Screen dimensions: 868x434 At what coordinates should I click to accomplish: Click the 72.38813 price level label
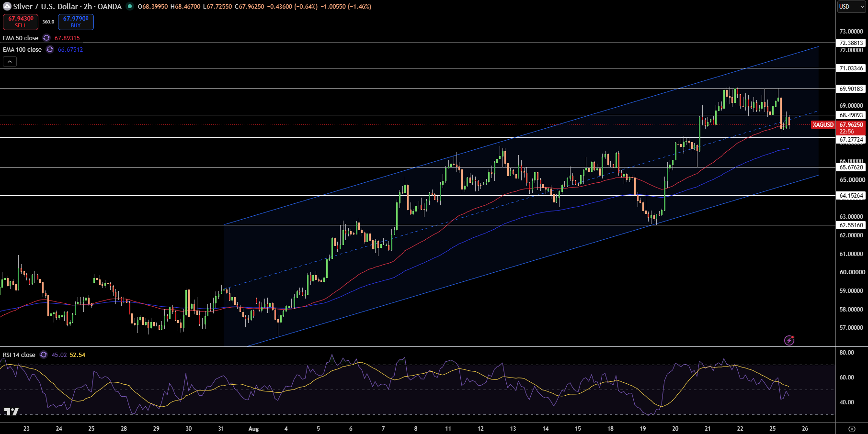851,43
